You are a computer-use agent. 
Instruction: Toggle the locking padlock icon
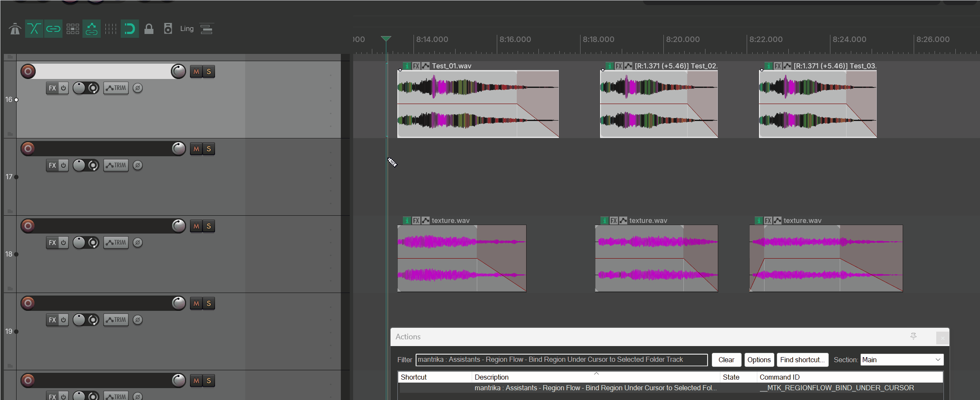149,29
